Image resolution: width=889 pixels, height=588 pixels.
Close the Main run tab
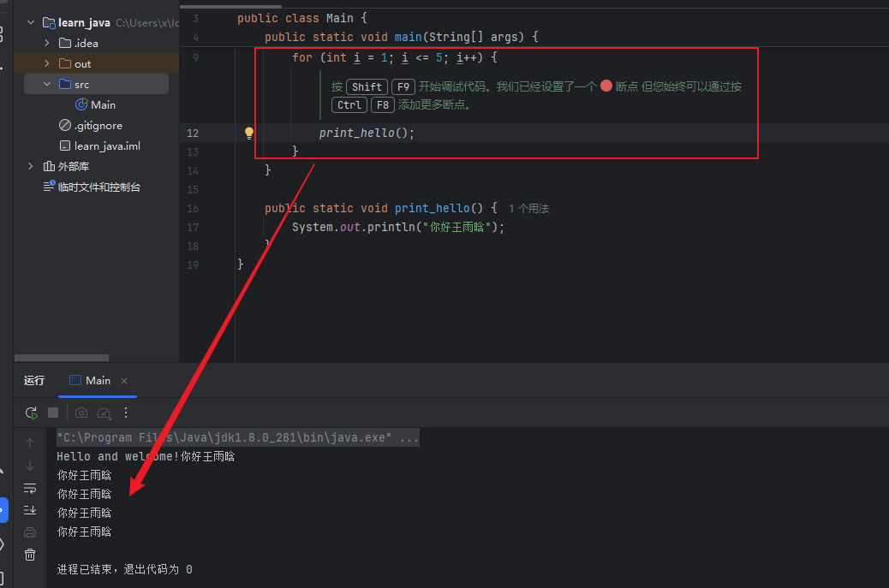[124, 381]
